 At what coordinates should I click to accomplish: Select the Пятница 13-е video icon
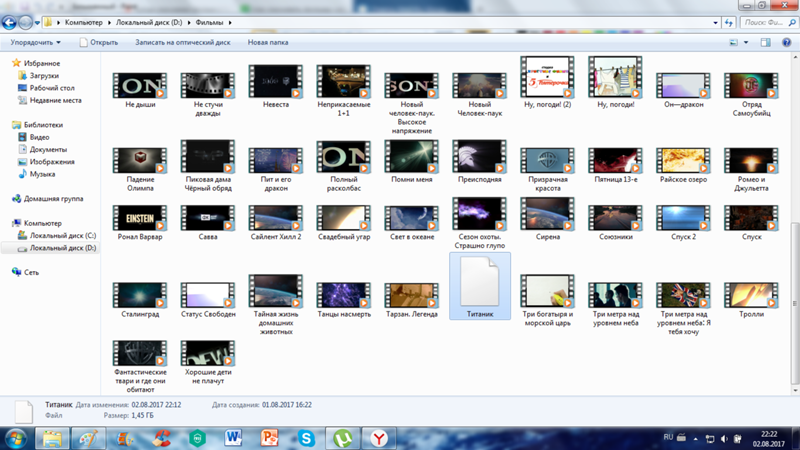point(615,160)
